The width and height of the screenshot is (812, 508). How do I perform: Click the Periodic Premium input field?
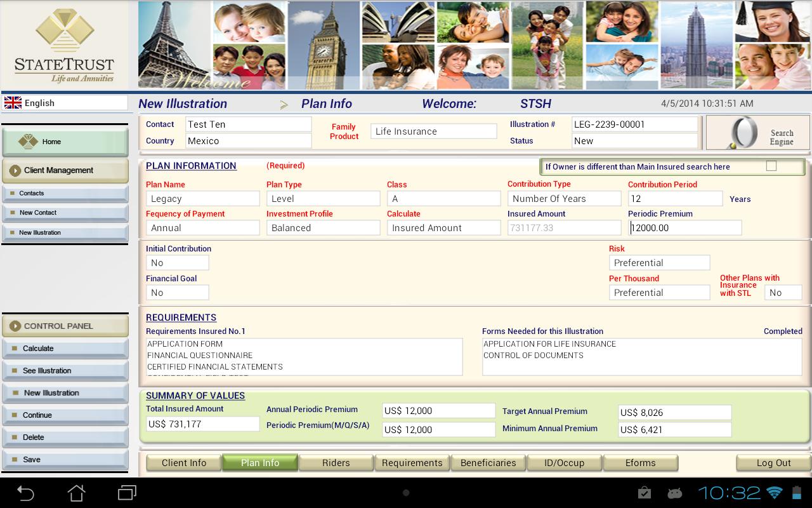685,227
